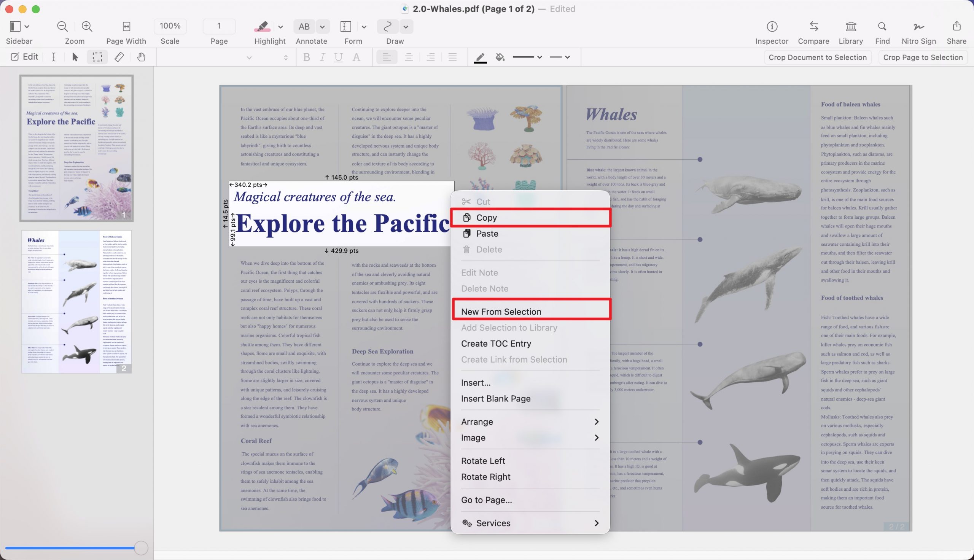Open the Highlight color dropdown arrow
Viewport: 974px width, 560px height.
280,27
